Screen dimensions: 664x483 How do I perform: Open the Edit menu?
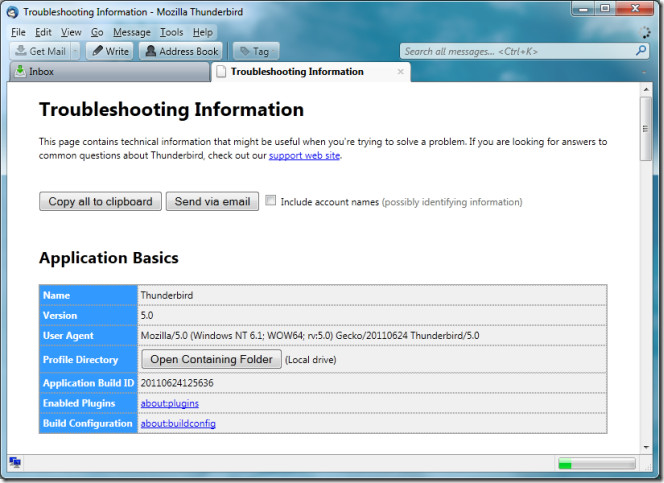click(43, 32)
